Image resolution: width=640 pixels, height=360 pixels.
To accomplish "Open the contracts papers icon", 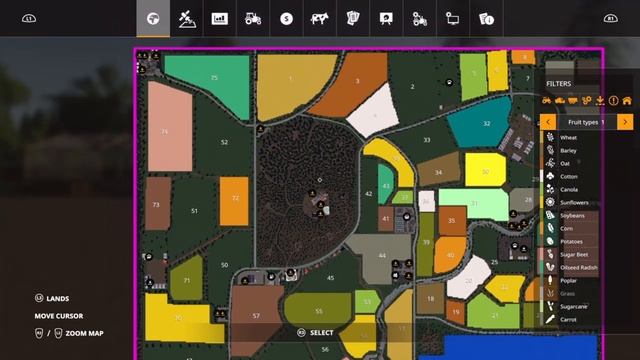I will pos(353,18).
